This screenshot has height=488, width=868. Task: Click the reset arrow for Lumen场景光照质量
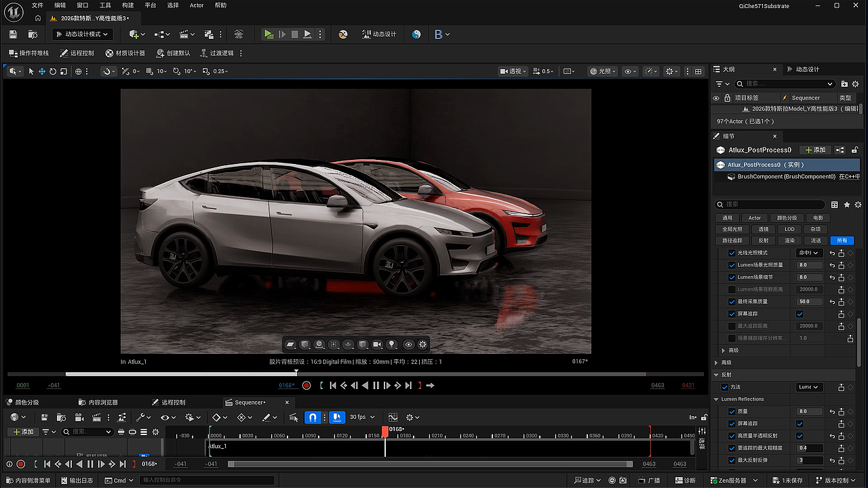[832, 265]
